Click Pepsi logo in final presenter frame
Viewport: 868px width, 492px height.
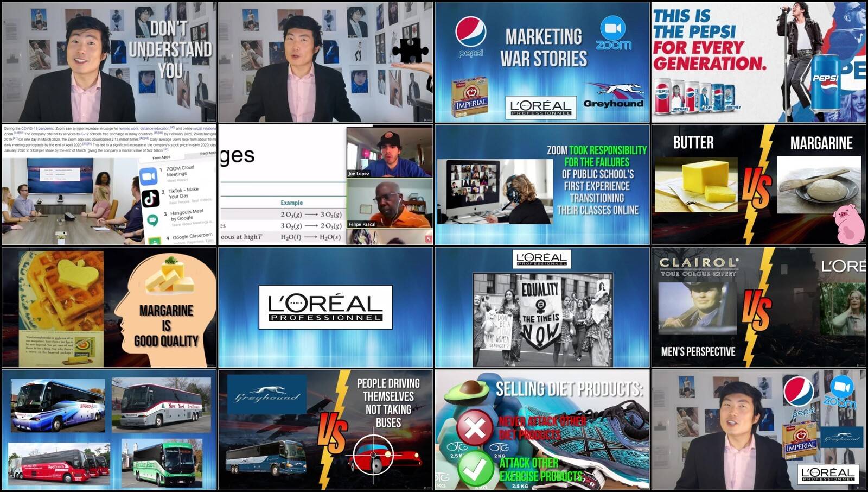(799, 396)
